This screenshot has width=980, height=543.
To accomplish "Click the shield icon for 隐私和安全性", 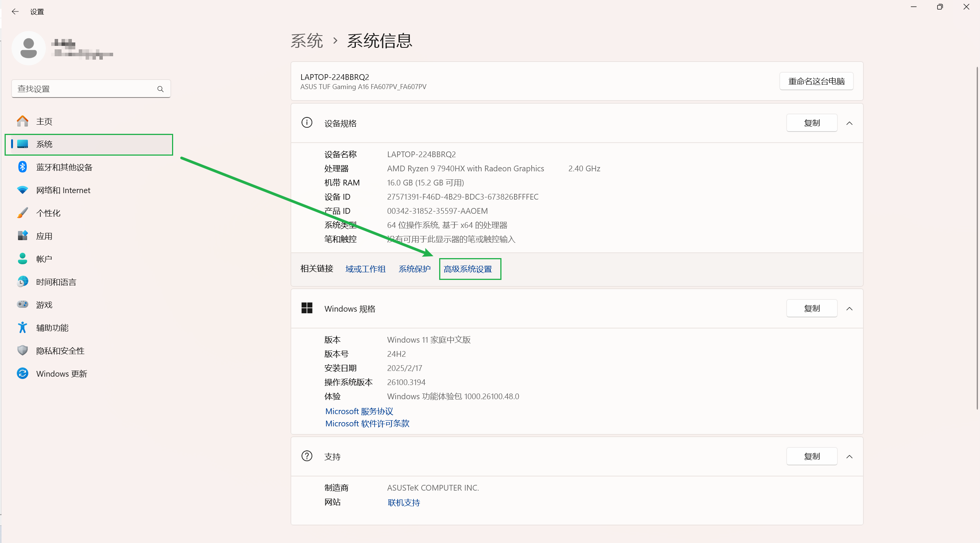I will coord(23,350).
